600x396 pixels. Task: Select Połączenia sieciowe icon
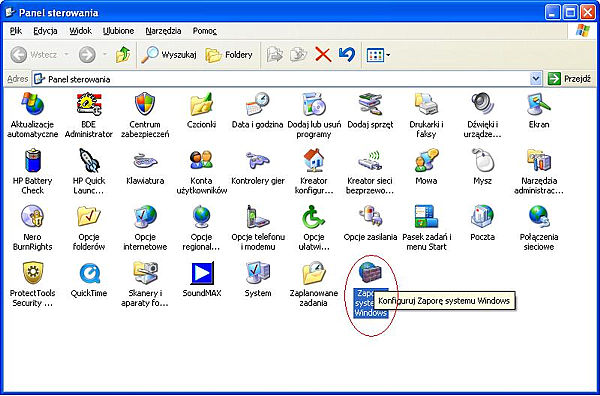click(x=539, y=217)
